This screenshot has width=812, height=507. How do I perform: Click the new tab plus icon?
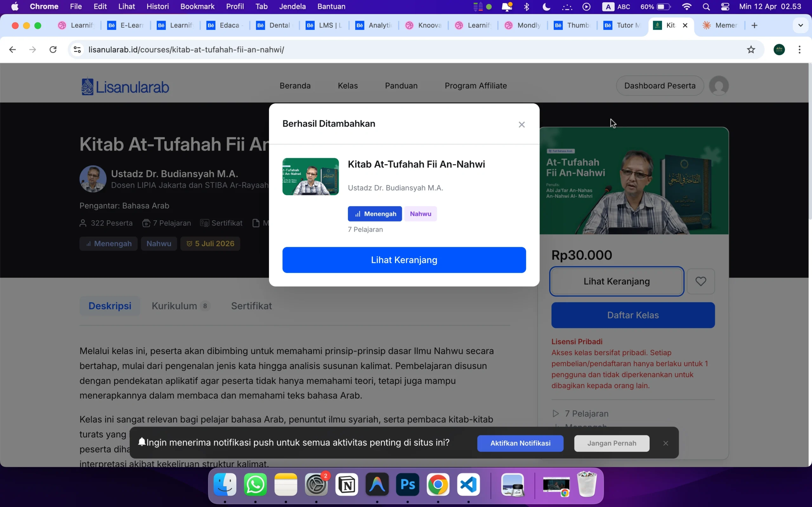pyautogui.click(x=755, y=25)
